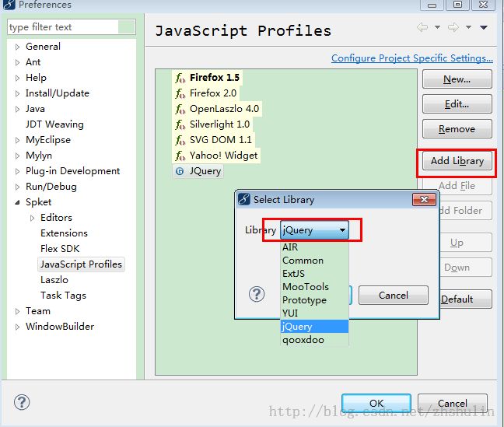Select JDT Weaving in the tree
Screen dimensions: 504x427
coord(54,124)
